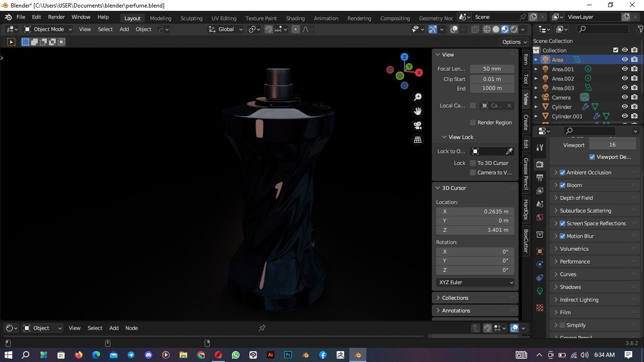Click eyedropper in Lock to Object field
The width and height of the screenshot is (644, 362).
509,151
